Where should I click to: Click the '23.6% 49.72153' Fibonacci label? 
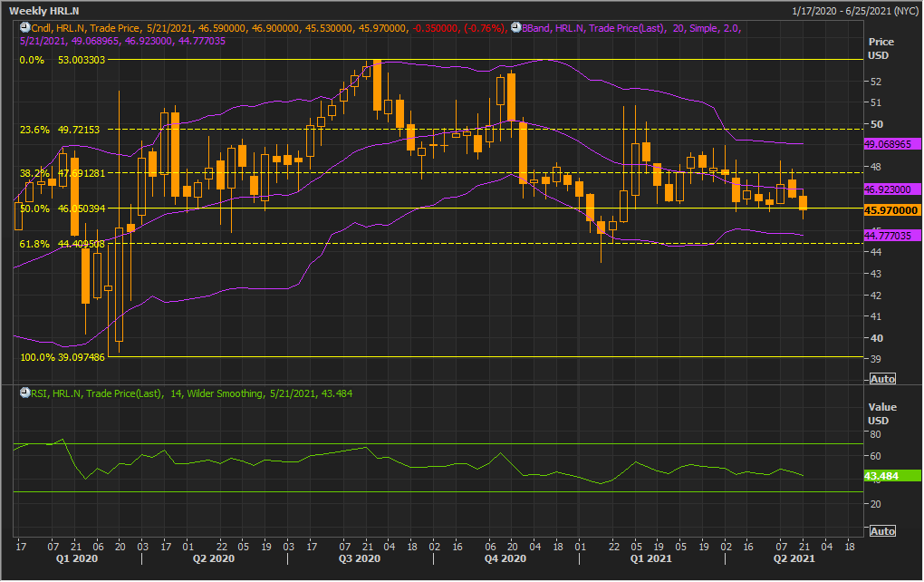point(60,130)
